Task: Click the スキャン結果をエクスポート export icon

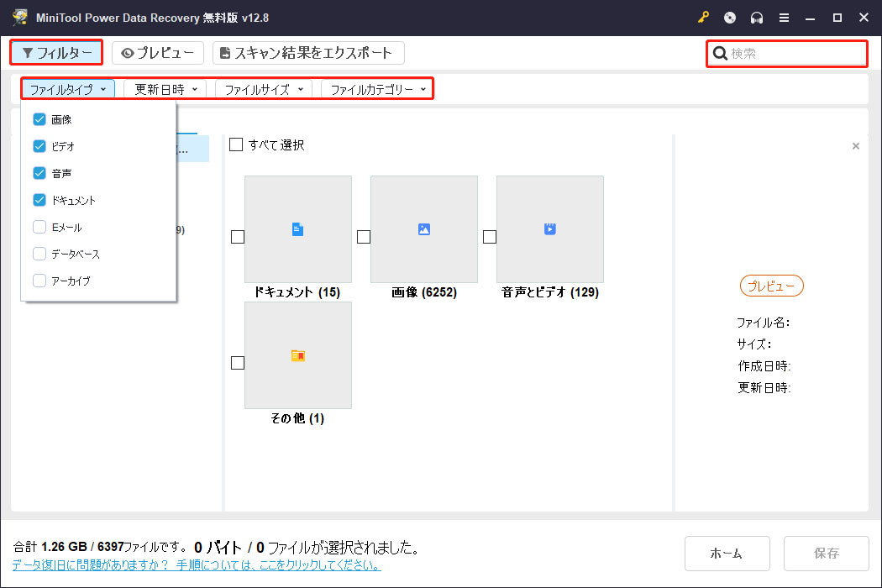Action: [226, 52]
